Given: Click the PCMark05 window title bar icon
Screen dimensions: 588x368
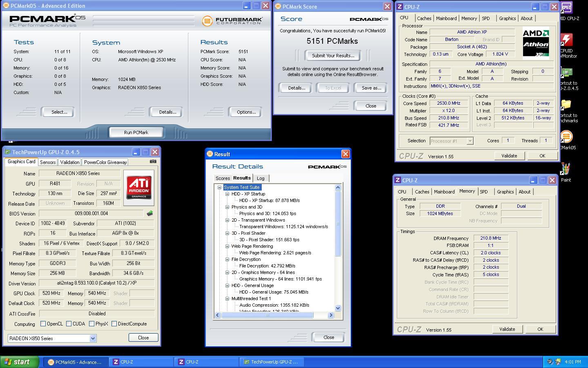Looking at the screenshot, I should click(x=6, y=6).
